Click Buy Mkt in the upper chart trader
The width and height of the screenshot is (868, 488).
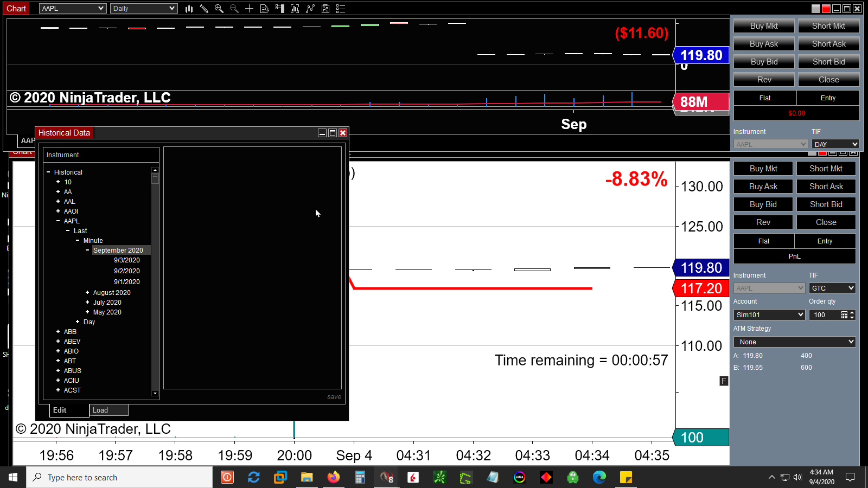(x=764, y=26)
